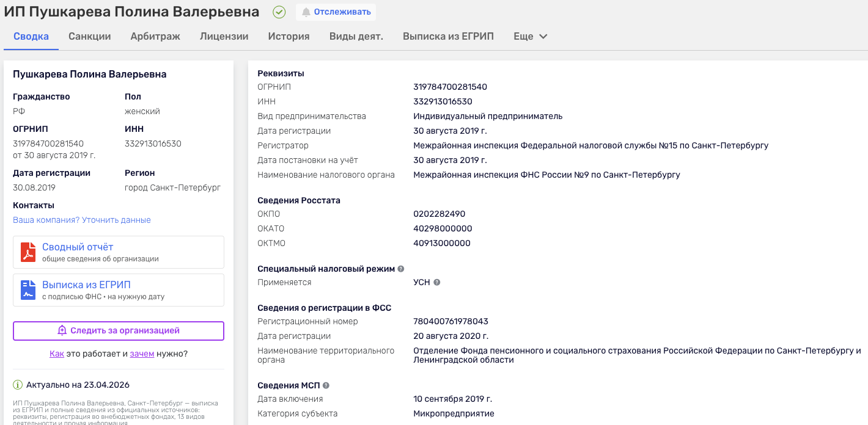Switch to the Арбитраж tab
This screenshot has width=868, height=425.
[x=155, y=37]
